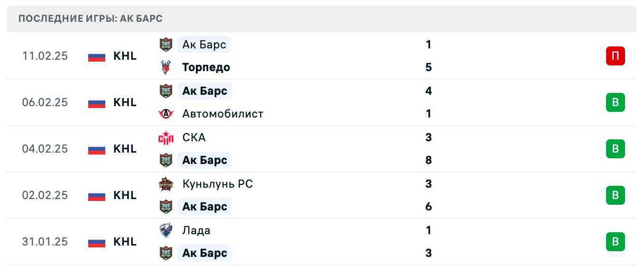The width and height of the screenshot is (644, 273).
Task: Click Russian flag icon in 06.02.25 row
Action: click(97, 102)
